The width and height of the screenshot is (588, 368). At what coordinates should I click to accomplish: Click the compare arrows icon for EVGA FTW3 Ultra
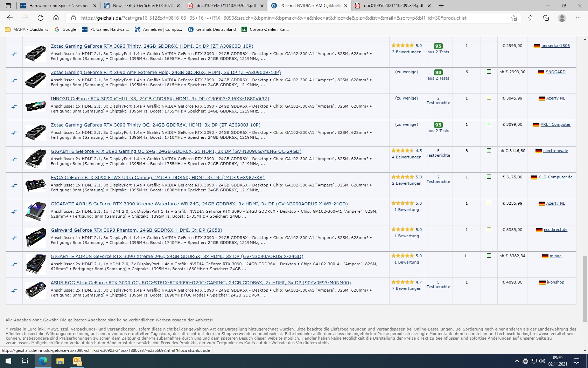pyautogui.click(x=14, y=185)
